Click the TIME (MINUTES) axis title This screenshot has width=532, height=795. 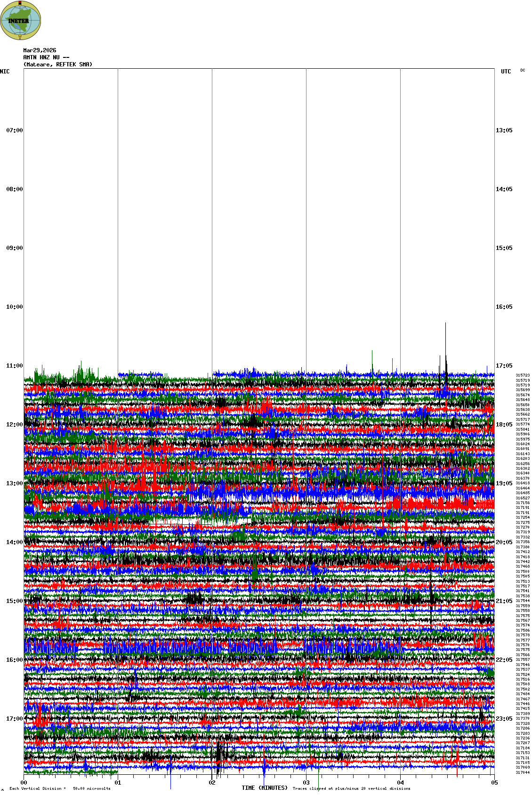coord(265,788)
